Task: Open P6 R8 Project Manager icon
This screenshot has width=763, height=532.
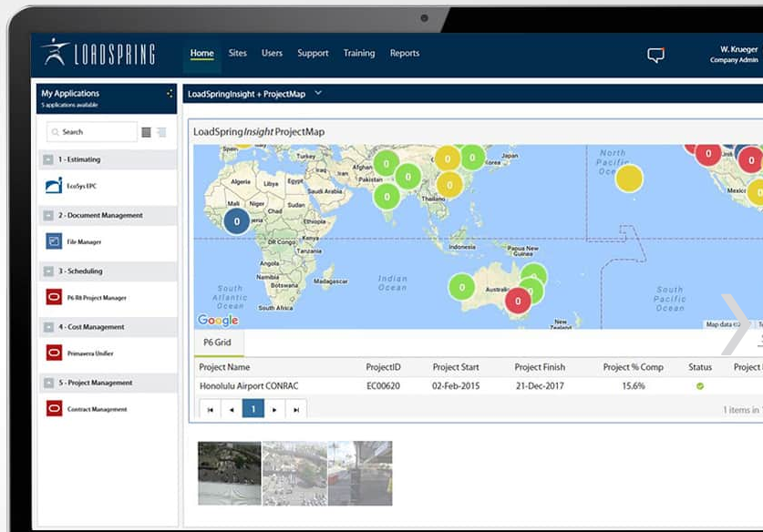Action: [x=53, y=298]
